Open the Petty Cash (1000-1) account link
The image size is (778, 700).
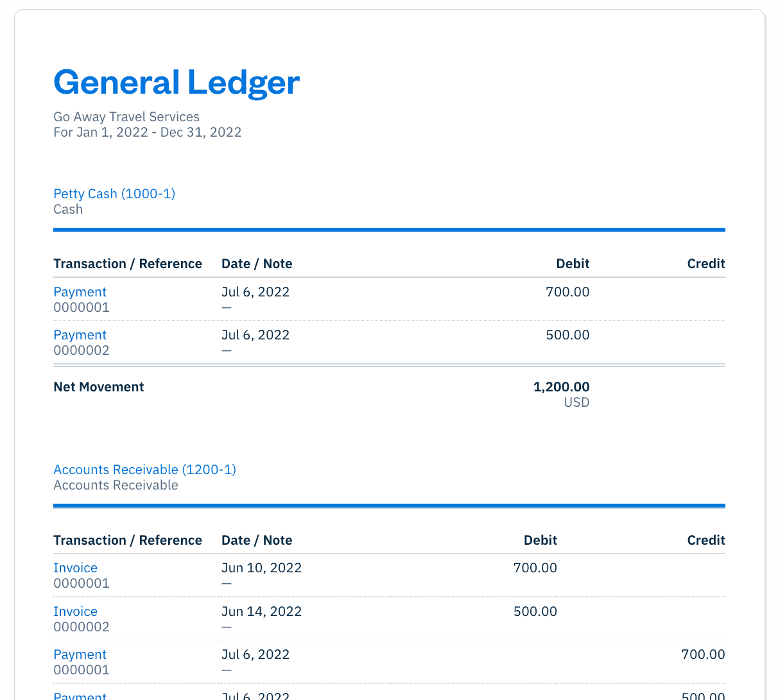[114, 194]
